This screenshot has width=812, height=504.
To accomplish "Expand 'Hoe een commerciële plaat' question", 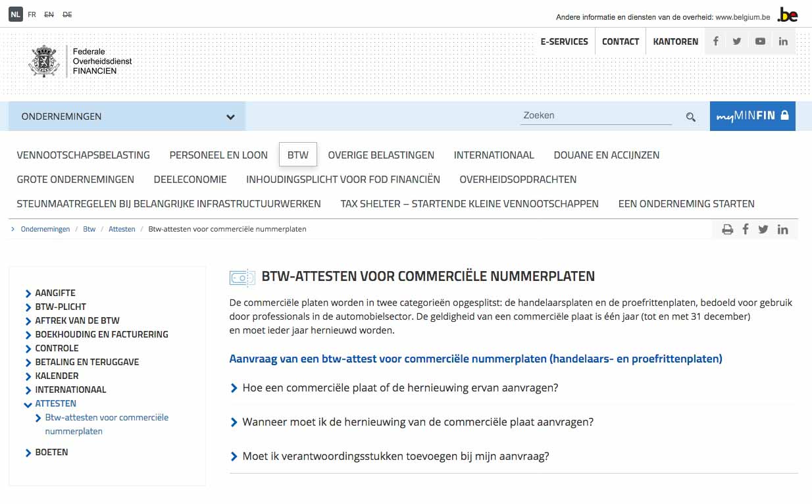I will tap(399, 388).
